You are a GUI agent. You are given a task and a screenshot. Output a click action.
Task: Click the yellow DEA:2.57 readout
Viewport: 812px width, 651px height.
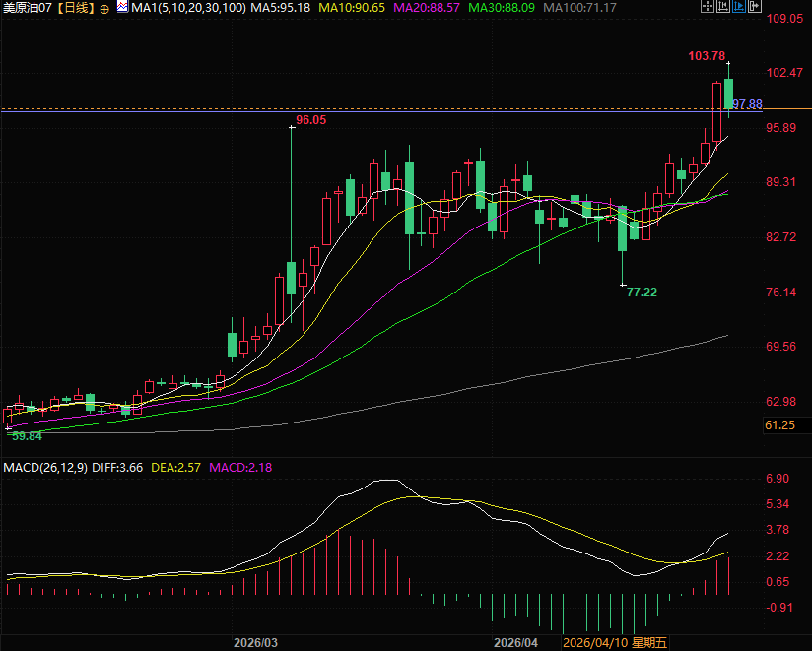176,465
